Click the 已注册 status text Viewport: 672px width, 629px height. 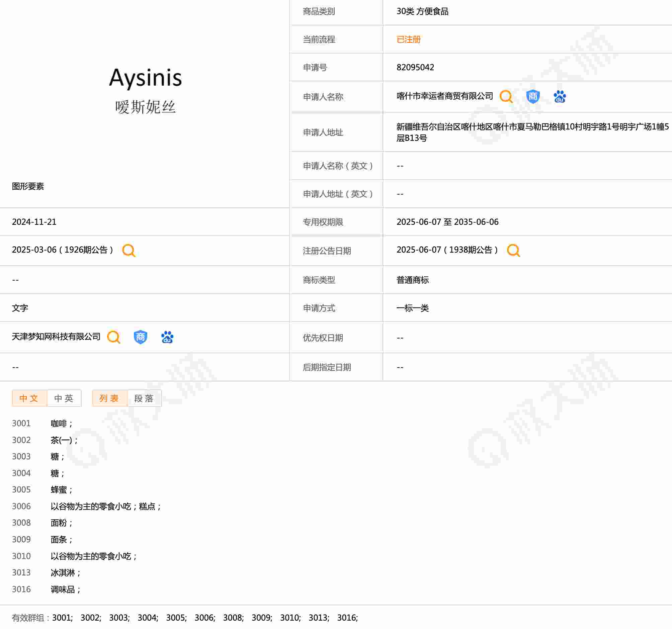pos(408,39)
